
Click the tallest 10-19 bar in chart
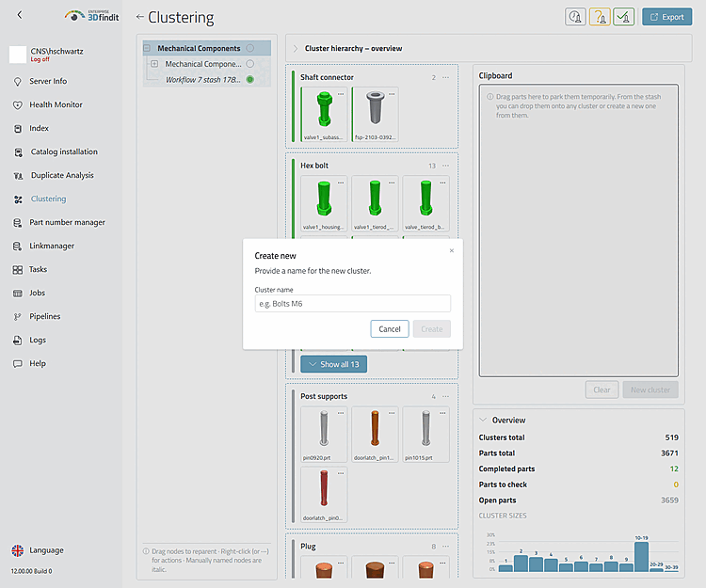641,557
